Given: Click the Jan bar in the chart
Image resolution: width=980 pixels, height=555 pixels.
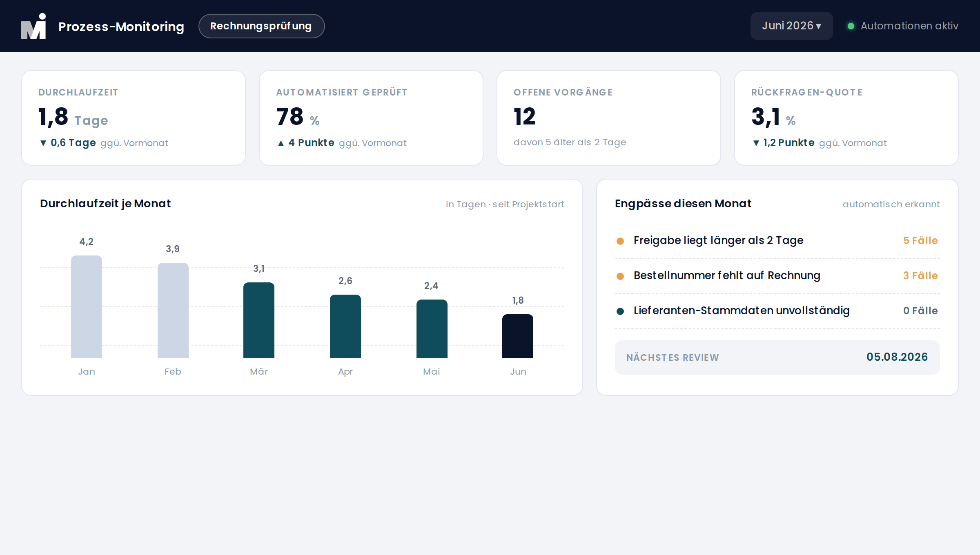Looking at the screenshot, I should coord(87,307).
